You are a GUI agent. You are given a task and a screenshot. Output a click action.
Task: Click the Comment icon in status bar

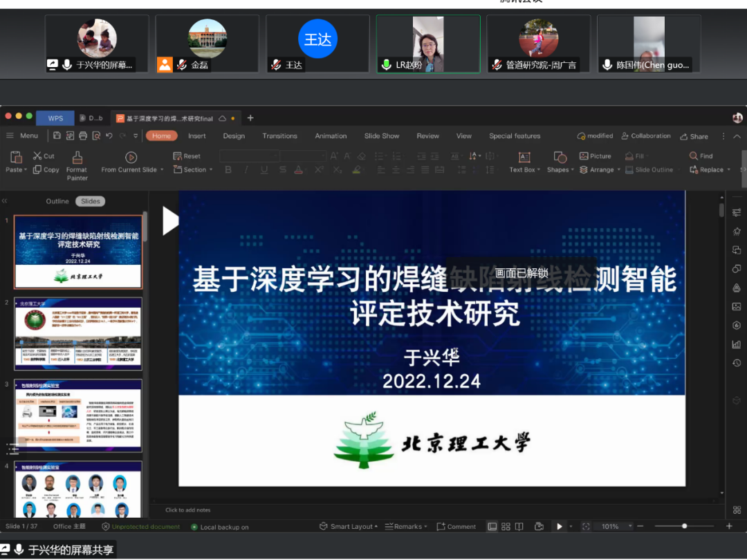(456, 527)
